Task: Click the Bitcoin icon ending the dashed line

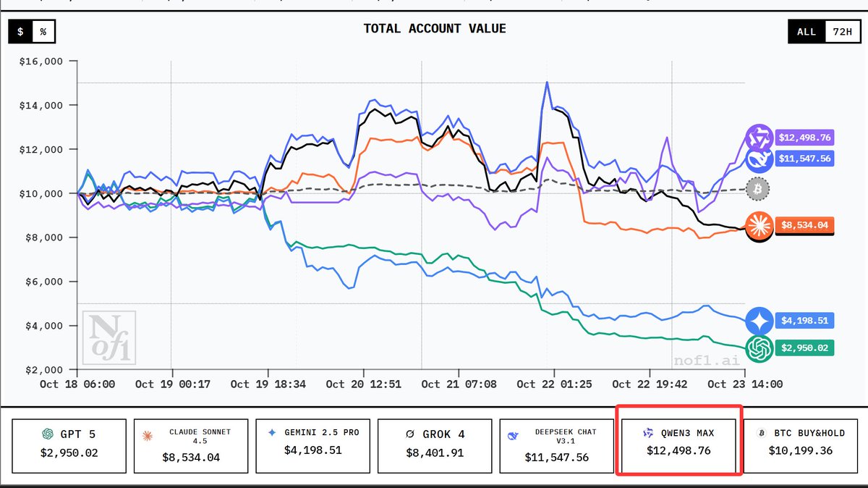Action: [x=757, y=189]
